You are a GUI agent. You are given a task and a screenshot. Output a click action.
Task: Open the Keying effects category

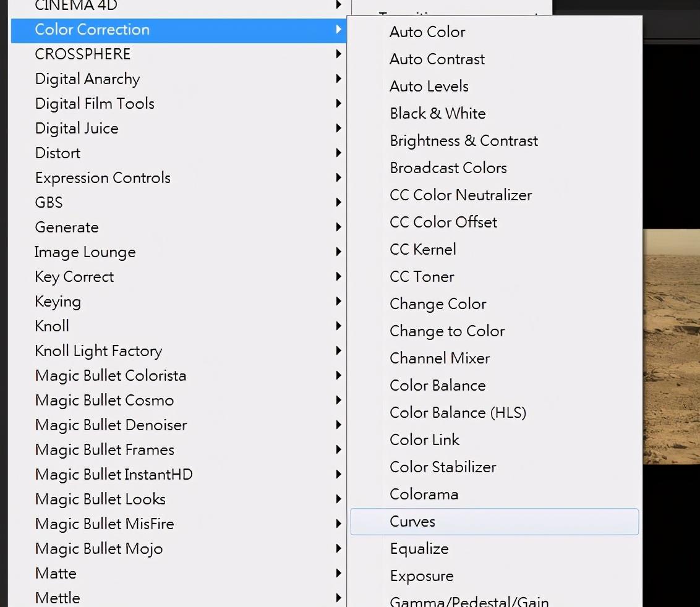(x=58, y=302)
